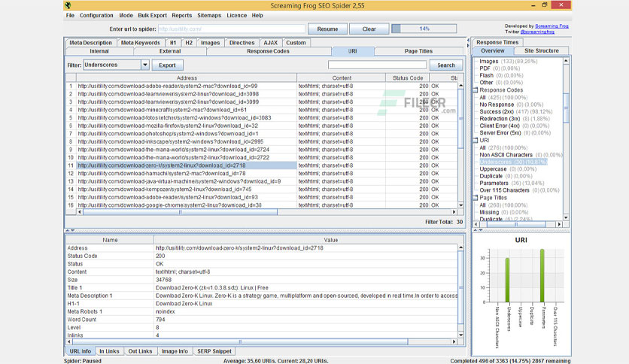The width and height of the screenshot is (629, 364).
Task: Open the Reports menu
Action: pyautogui.click(x=182, y=15)
